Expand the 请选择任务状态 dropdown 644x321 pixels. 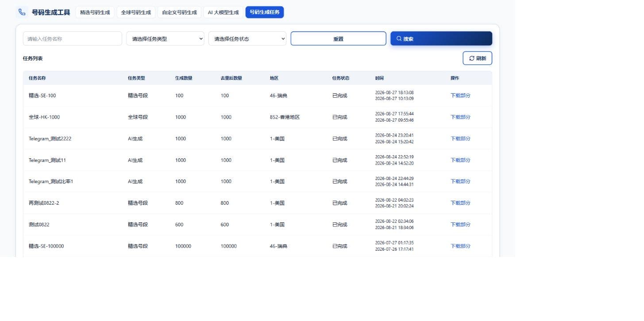[x=247, y=38]
